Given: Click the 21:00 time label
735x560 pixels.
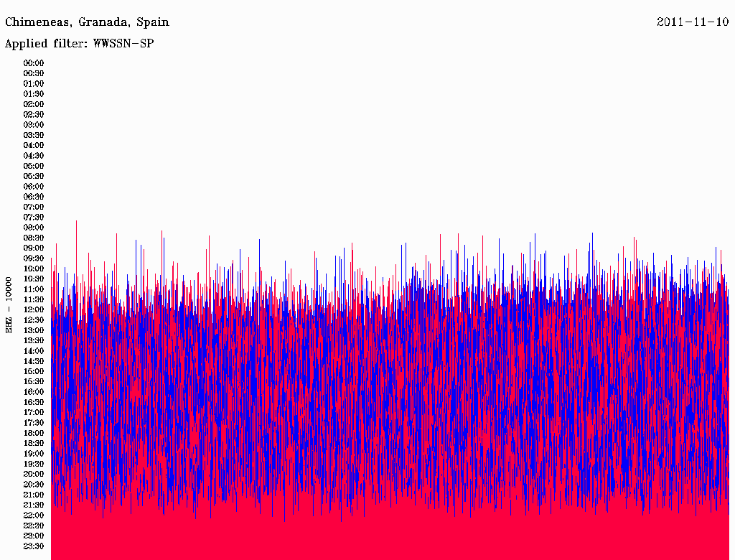Looking at the screenshot, I should point(34,495).
